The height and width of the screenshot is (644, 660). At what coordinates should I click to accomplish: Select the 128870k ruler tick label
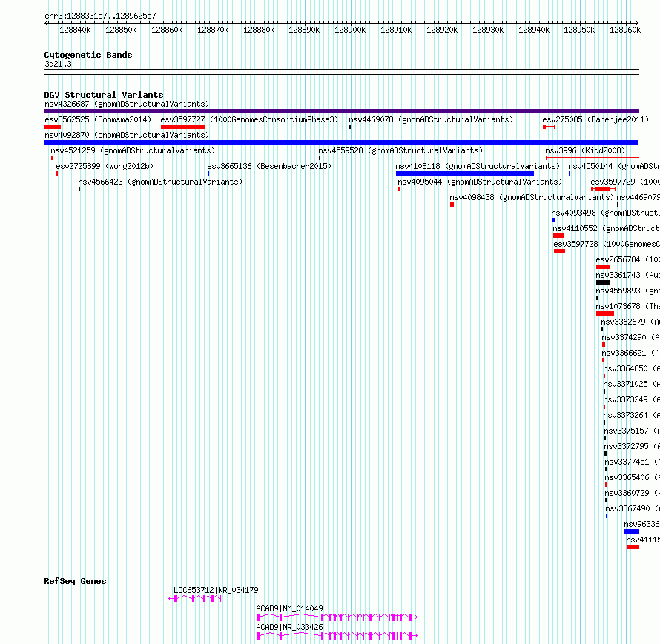tap(213, 30)
